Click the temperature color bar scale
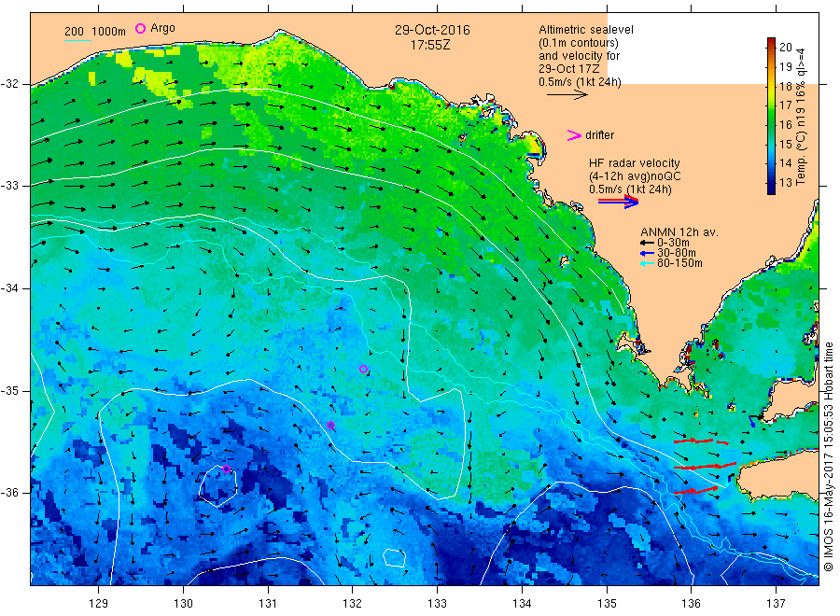 tap(771, 116)
